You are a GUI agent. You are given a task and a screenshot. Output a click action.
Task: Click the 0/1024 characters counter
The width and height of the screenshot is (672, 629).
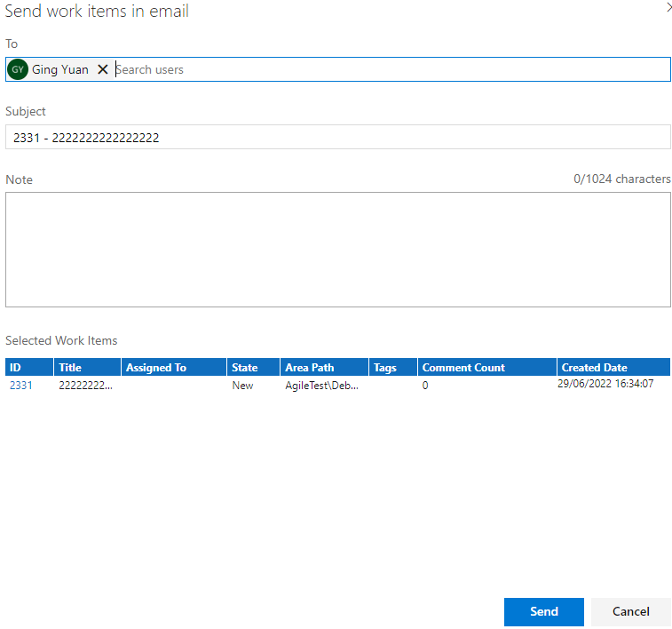click(622, 179)
